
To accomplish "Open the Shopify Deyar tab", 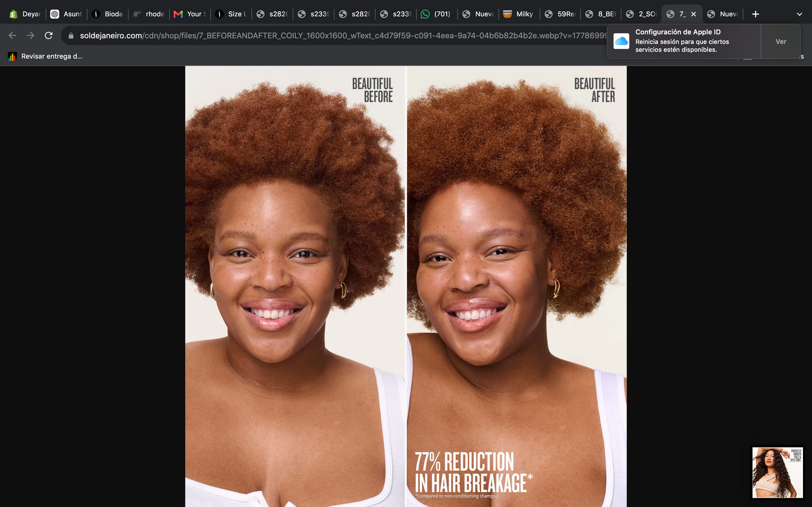I will click(25, 14).
